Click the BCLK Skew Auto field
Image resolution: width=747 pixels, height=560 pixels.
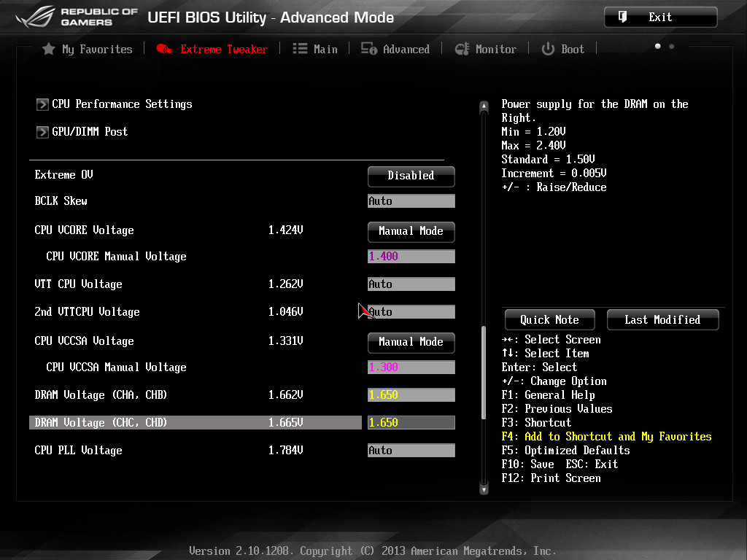pyautogui.click(x=411, y=201)
